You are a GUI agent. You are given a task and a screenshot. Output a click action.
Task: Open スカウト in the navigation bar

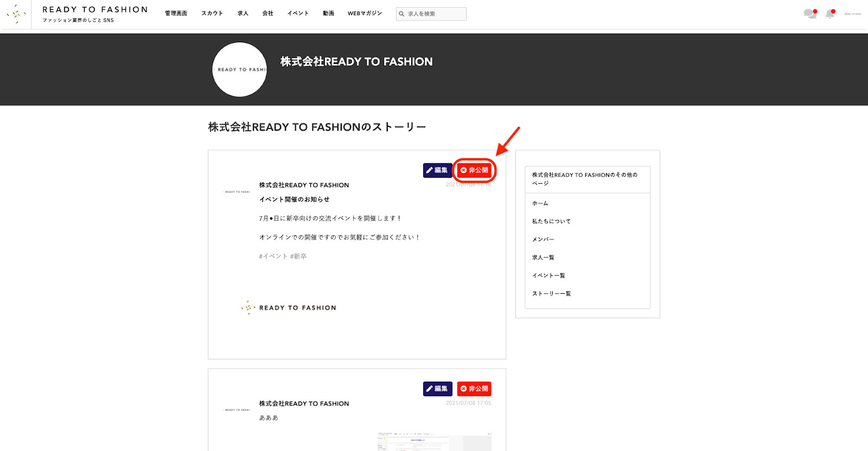tap(212, 14)
